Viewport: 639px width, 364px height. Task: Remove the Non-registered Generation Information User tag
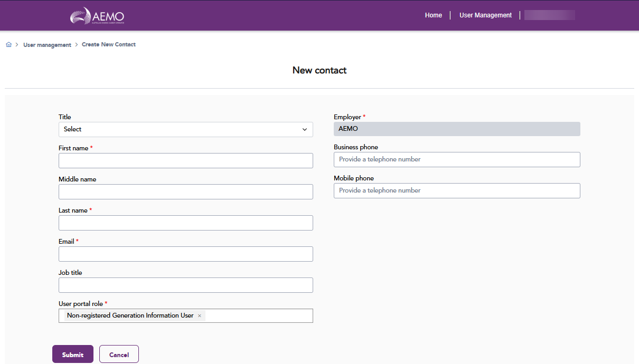tap(200, 316)
